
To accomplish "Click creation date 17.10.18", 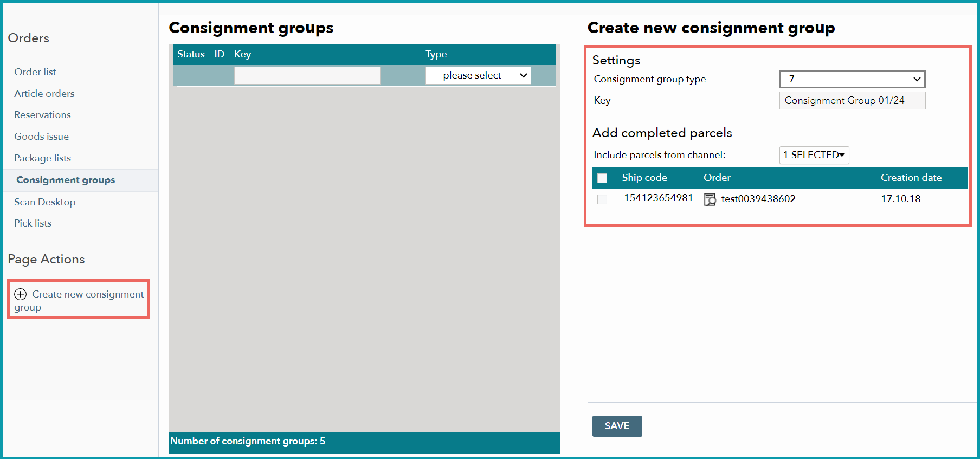I will [901, 199].
